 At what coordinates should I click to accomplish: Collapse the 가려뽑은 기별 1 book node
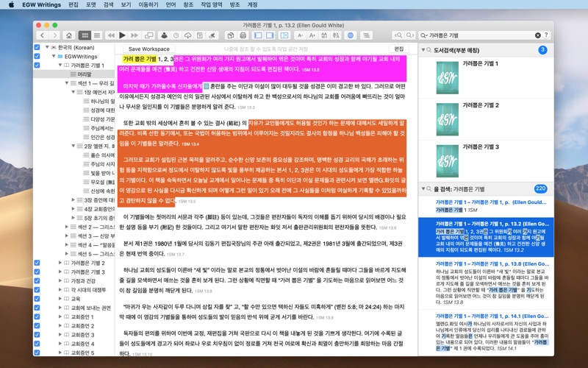(x=60, y=66)
